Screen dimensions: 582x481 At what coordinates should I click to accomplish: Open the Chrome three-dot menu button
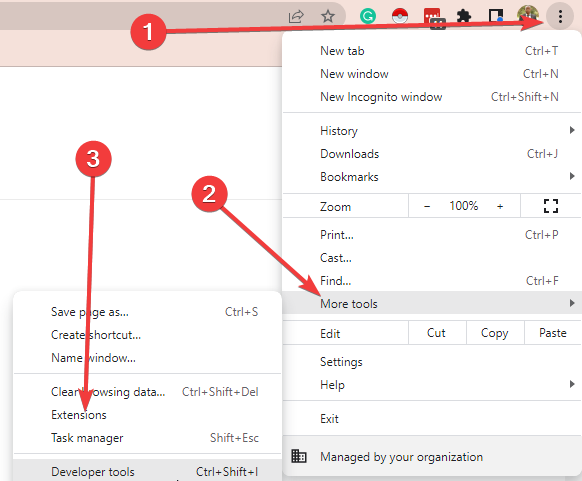point(560,16)
